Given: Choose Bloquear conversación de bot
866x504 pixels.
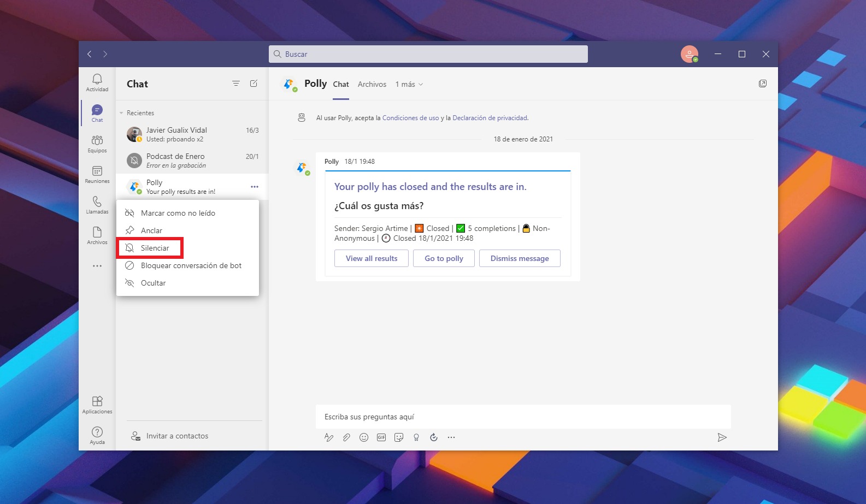Looking at the screenshot, I should (187, 265).
